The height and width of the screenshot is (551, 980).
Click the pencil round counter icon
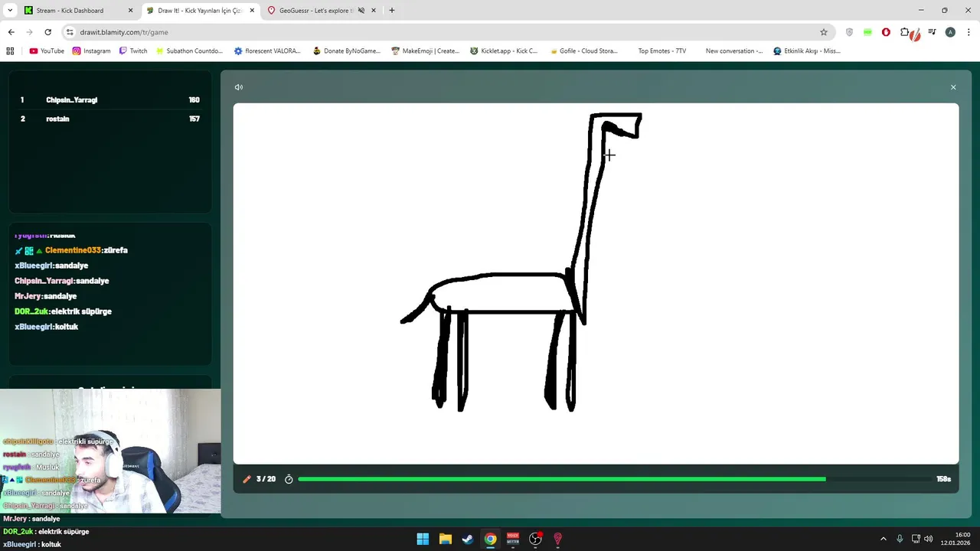(x=247, y=479)
